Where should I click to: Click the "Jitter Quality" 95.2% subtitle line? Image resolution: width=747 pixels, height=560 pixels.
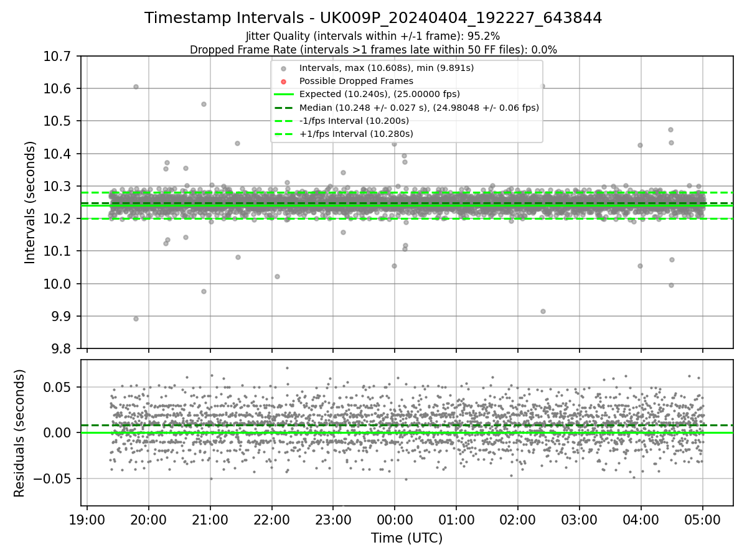click(373, 36)
